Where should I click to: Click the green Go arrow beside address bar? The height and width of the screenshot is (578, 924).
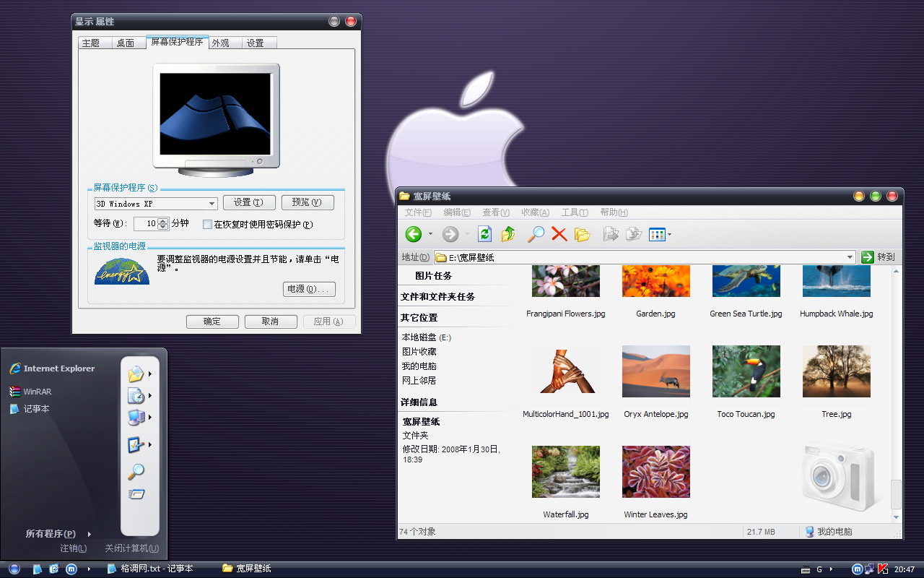pyautogui.click(x=868, y=257)
